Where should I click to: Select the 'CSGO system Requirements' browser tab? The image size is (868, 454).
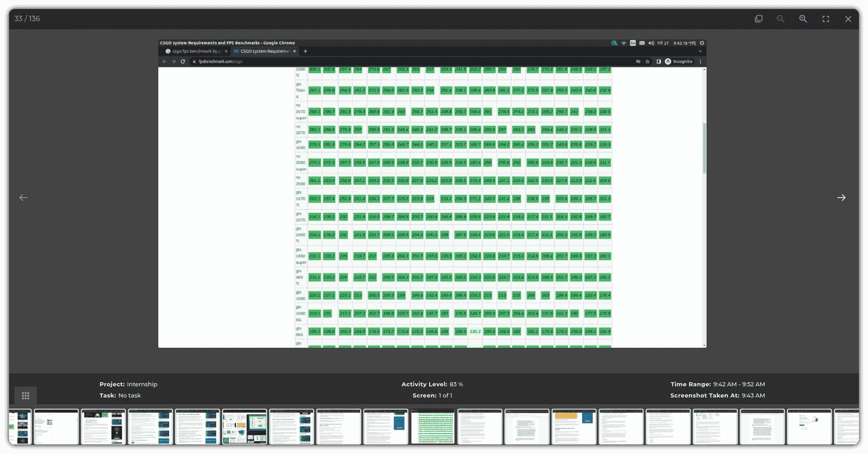pyautogui.click(x=264, y=52)
